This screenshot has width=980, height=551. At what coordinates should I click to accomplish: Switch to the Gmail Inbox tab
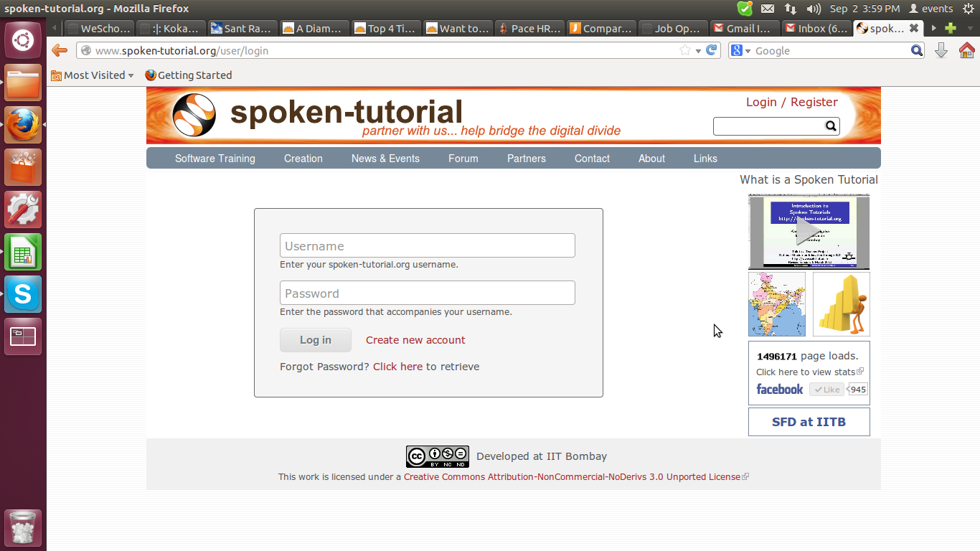[x=816, y=29]
